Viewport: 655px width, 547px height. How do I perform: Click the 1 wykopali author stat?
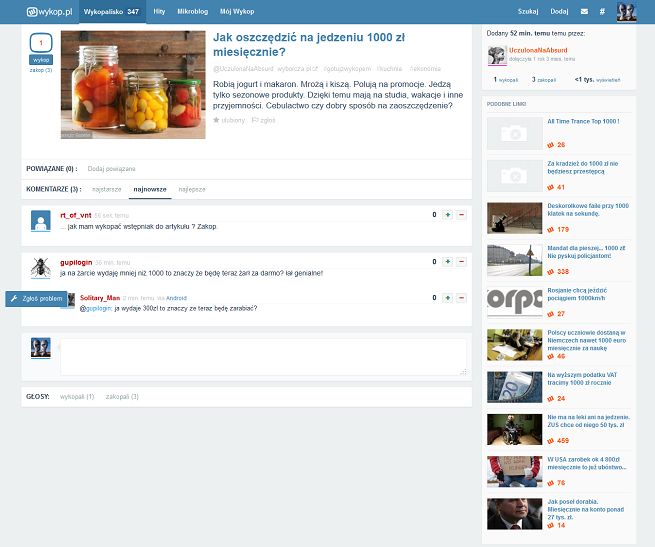pyautogui.click(x=506, y=79)
